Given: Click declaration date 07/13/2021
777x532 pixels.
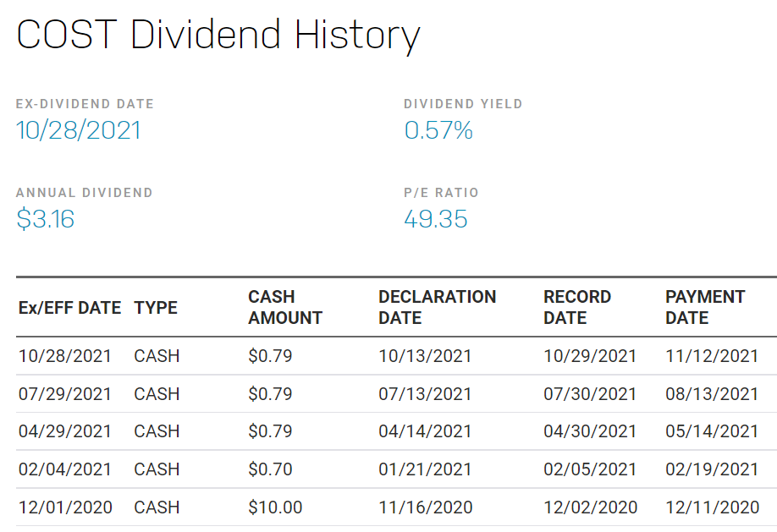Looking at the screenshot, I should [425, 394].
